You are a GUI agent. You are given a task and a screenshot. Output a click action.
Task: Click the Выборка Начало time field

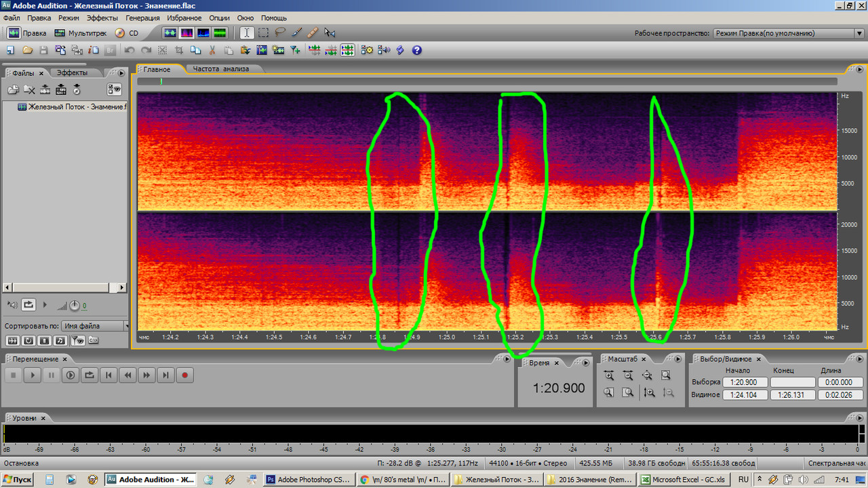pyautogui.click(x=745, y=382)
